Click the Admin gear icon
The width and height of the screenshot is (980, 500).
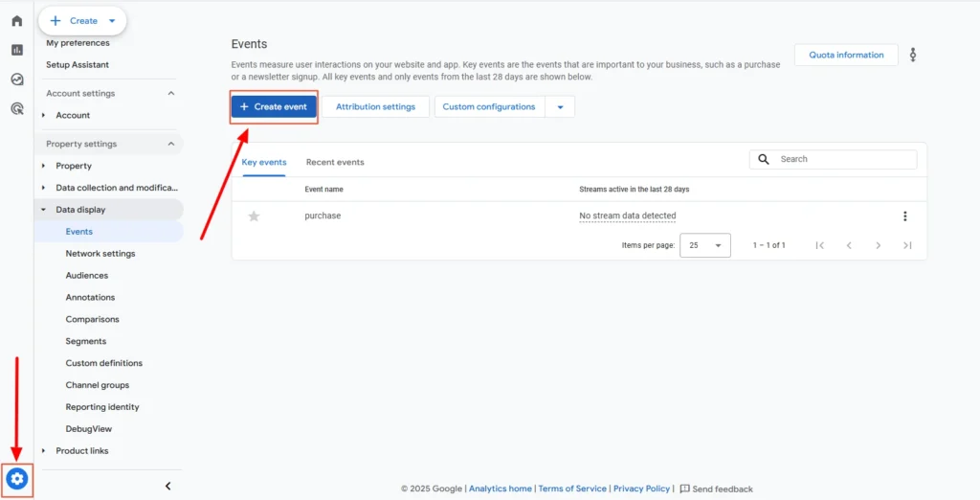(17, 479)
